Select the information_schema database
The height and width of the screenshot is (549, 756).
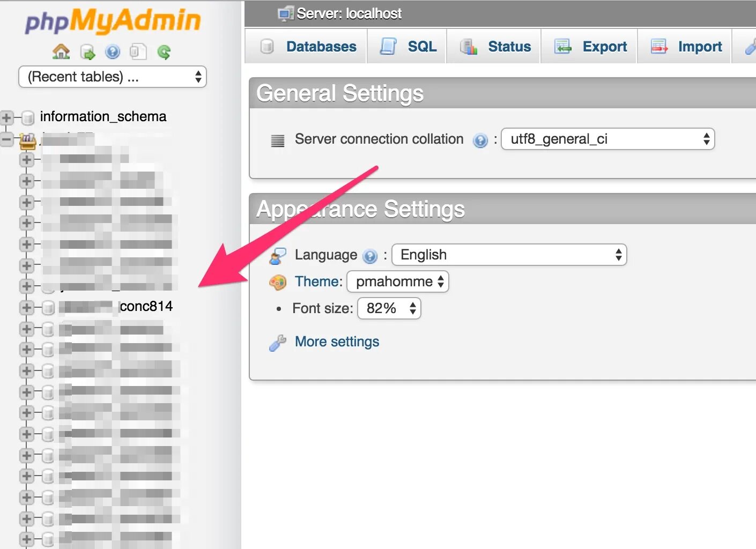103,116
